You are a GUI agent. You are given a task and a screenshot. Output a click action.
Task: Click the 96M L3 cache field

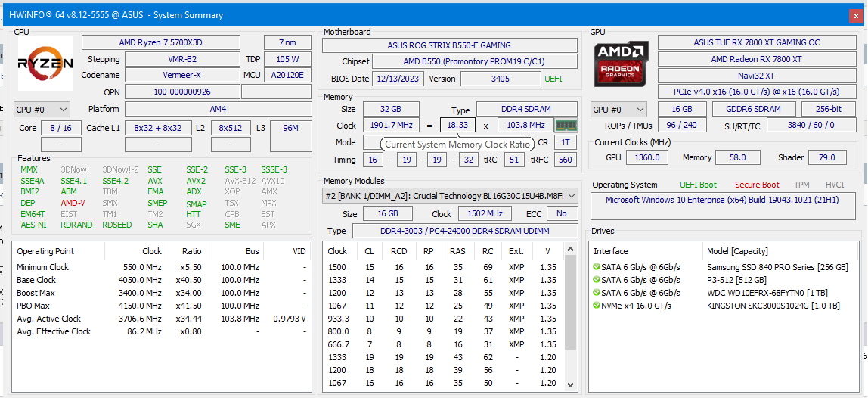[290, 135]
